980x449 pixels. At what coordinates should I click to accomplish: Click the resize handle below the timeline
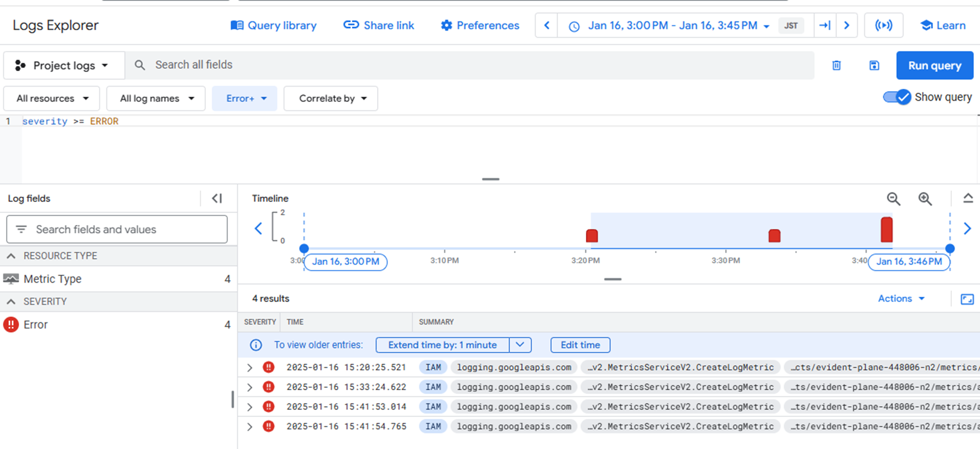pos(612,279)
